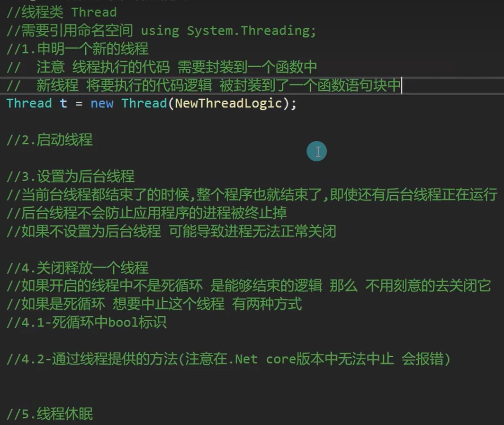Viewport: 504px width, 425px height.
Task: Click the comment line beginning "新线程 将要执行"
Action: tap(218, 86)
